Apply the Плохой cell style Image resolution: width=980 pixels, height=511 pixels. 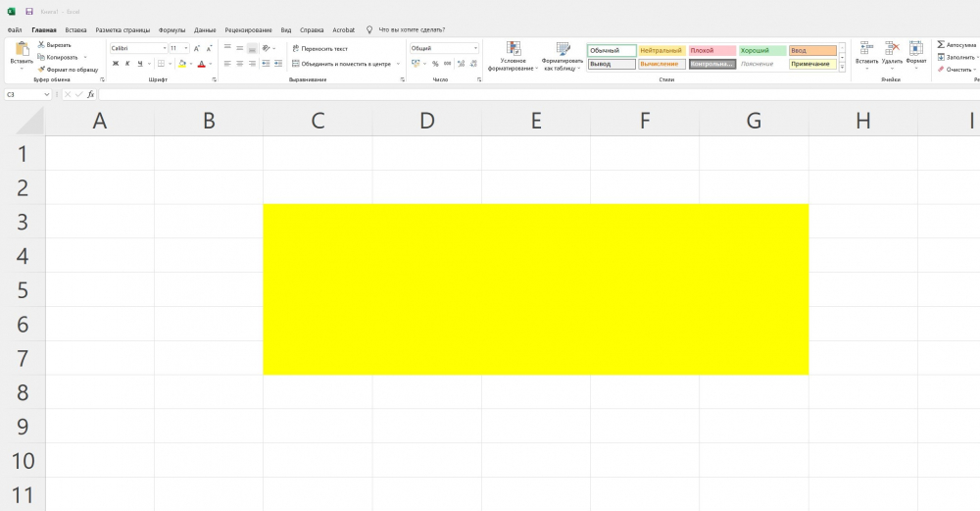pyautogui.click(x=711, y=50)
